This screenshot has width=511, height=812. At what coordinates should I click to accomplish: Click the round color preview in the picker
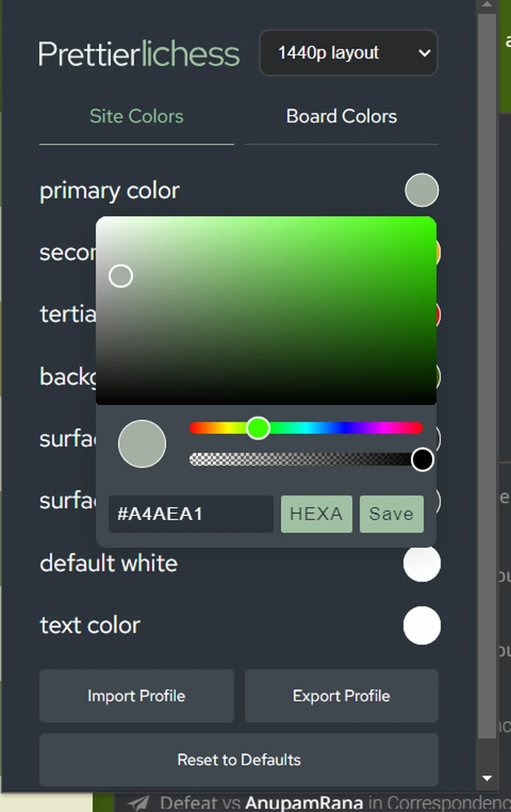click(142, 444)
